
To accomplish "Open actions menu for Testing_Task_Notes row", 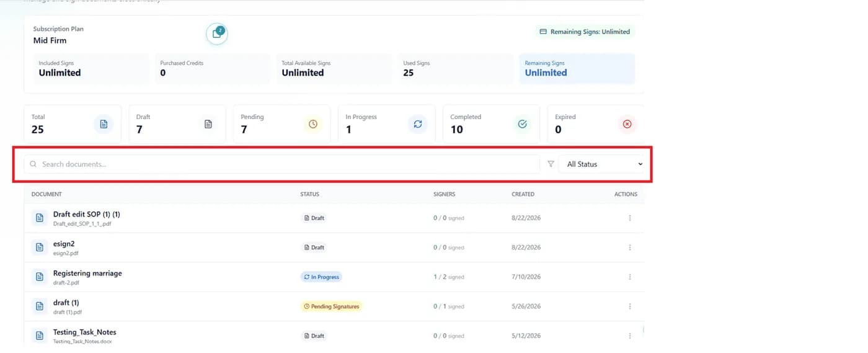I will point(630,336).
